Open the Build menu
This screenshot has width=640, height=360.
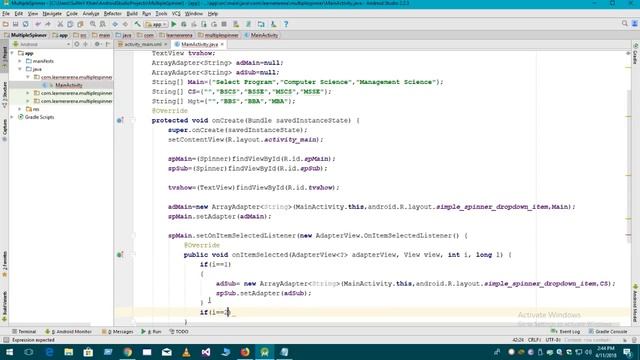132,13
